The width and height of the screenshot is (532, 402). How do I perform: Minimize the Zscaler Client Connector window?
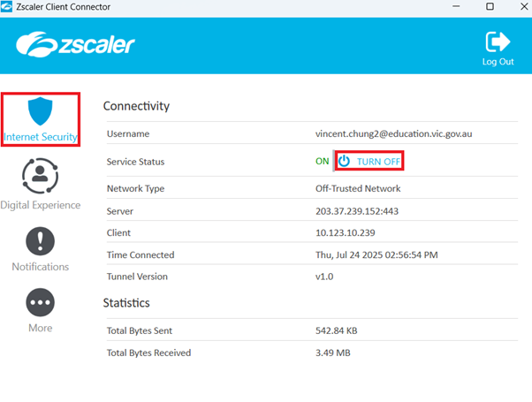pyautogui.click(x=456, y=6)
